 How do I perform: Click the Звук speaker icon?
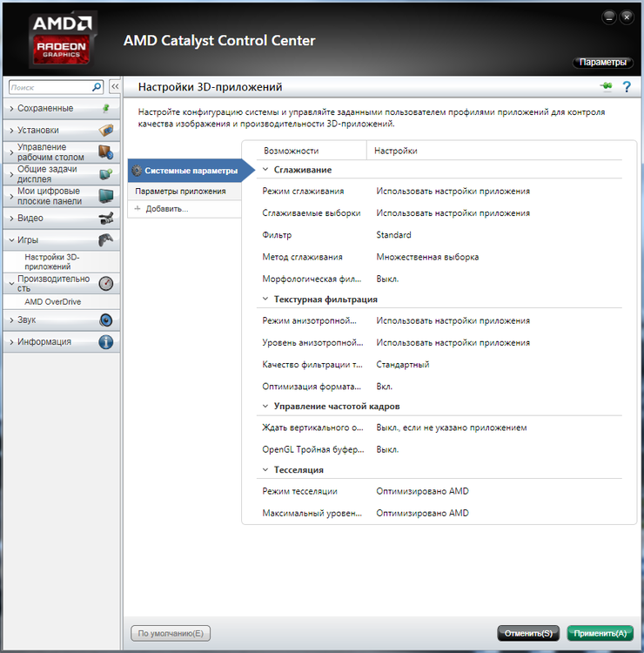(105, 320)
